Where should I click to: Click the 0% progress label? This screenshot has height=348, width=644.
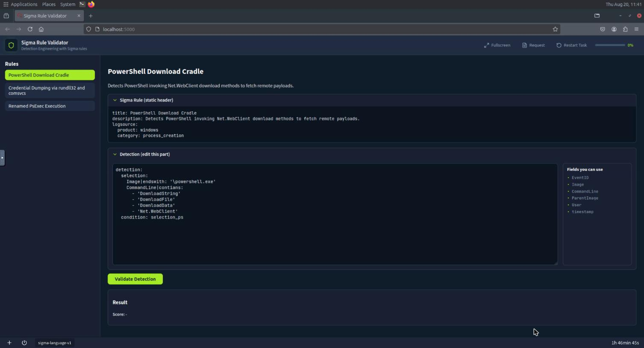[630, 45]
